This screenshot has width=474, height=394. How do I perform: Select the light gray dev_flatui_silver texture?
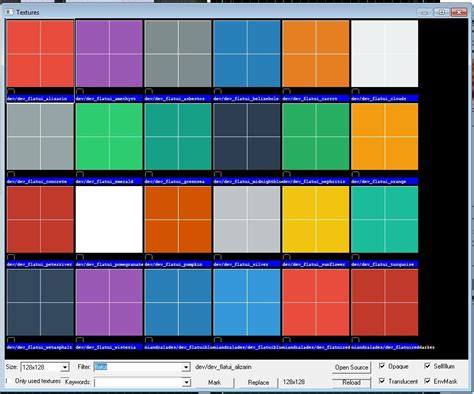[247, 219]
